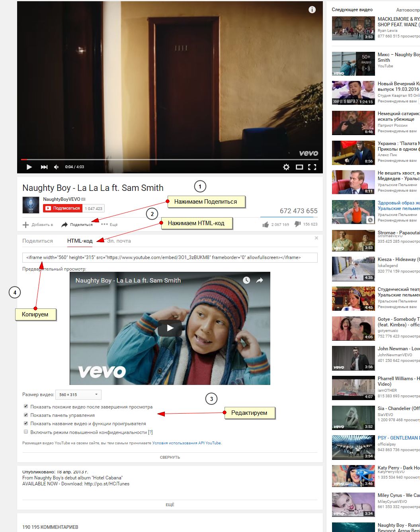Open player settings gear icon
Viewport: 420px width, 532px height.
click(x=286, y=167)
